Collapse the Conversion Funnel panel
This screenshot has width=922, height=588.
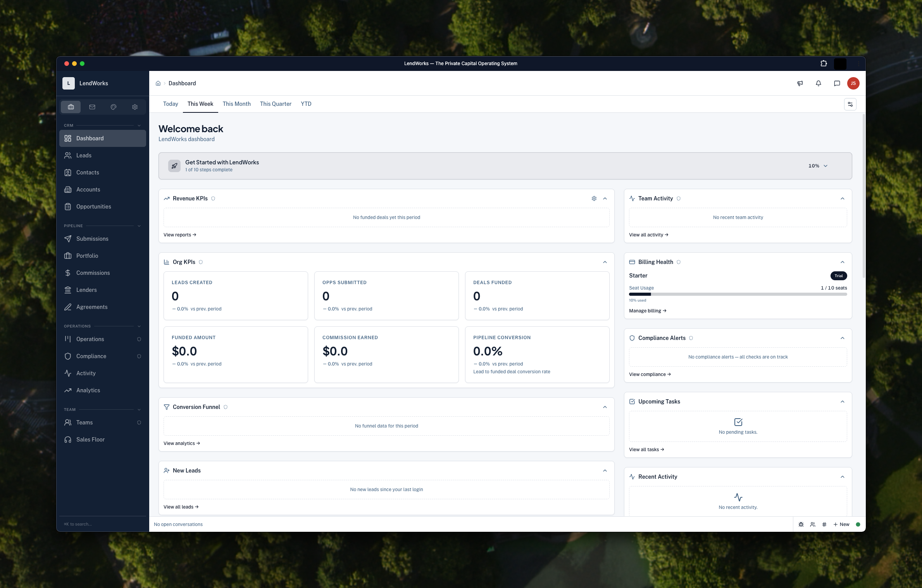pos(605,407)
